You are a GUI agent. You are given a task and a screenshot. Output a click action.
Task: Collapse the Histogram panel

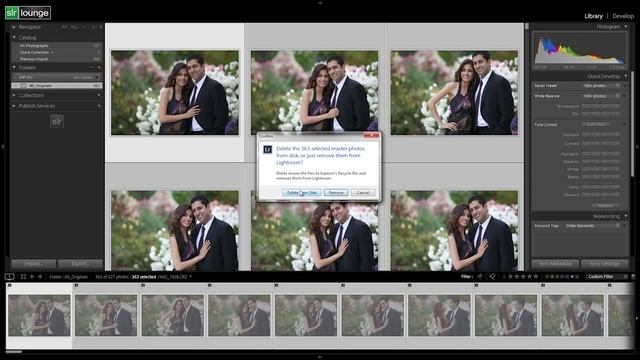pos(626,27)
